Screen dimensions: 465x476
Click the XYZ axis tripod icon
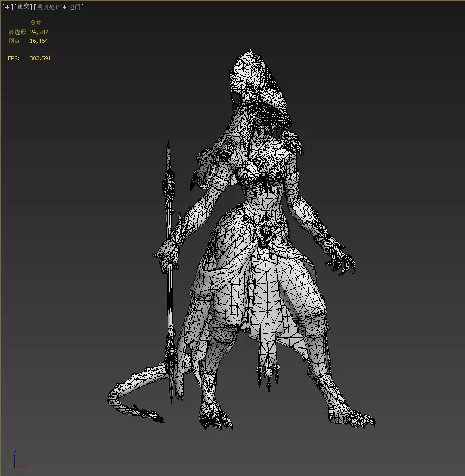16,460
